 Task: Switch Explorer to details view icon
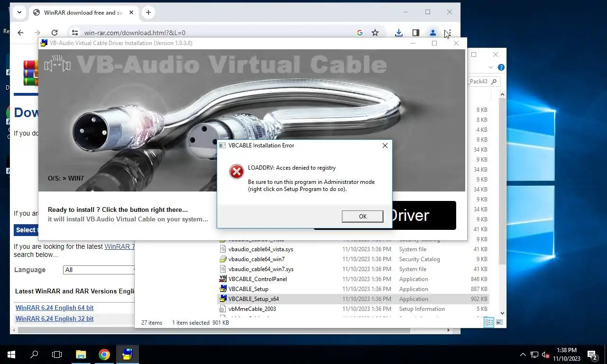coord(488,322)
